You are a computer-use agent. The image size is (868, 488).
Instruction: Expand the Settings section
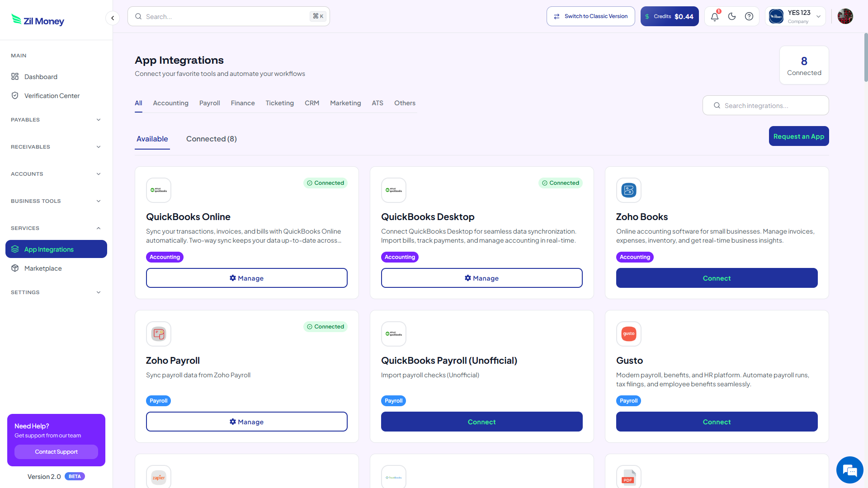pyautogui.click(x=56, y=292)
